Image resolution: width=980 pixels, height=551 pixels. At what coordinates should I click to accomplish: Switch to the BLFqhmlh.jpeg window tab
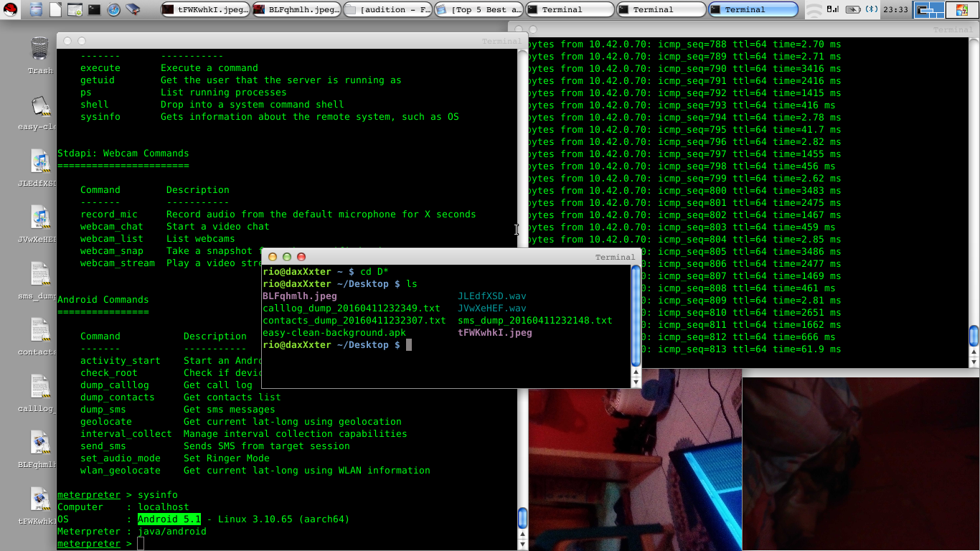pos(298,9)
